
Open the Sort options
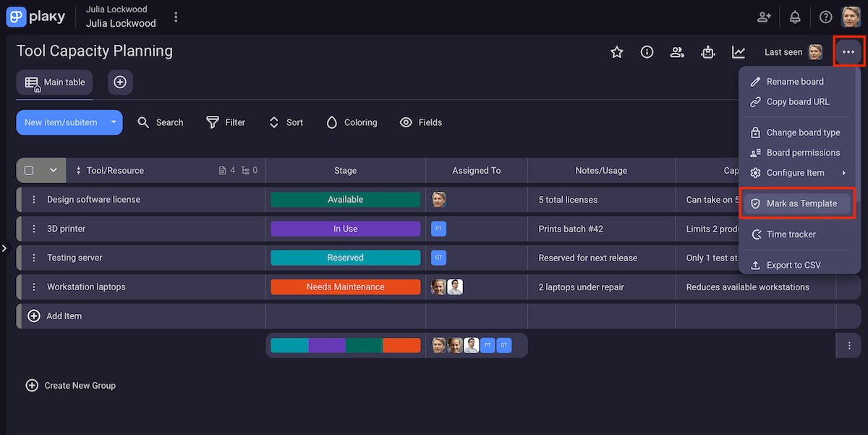[285, 122]
